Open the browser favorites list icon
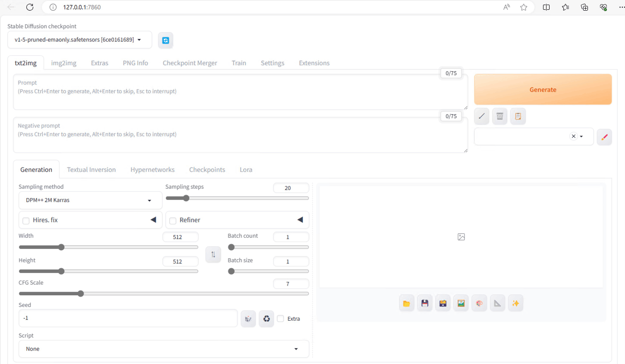This screenshot has height=364, width=625. coord(566,7)
